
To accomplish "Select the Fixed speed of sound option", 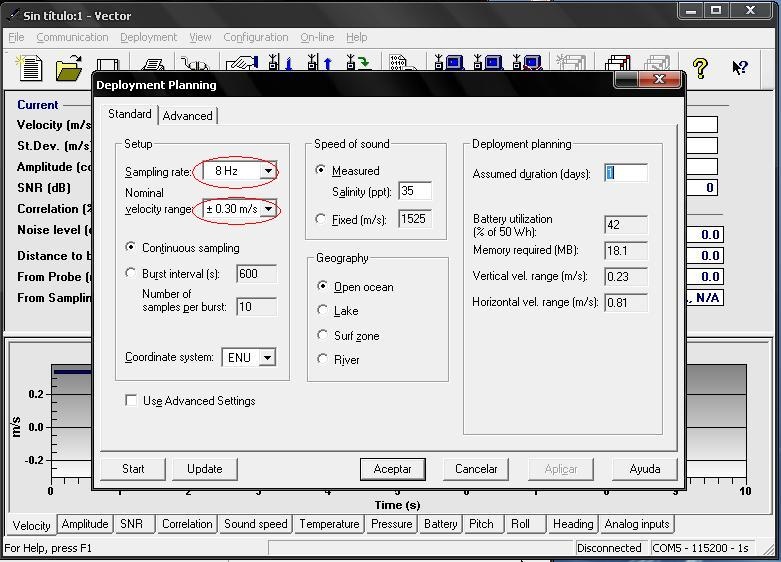I will pos(321,219).
